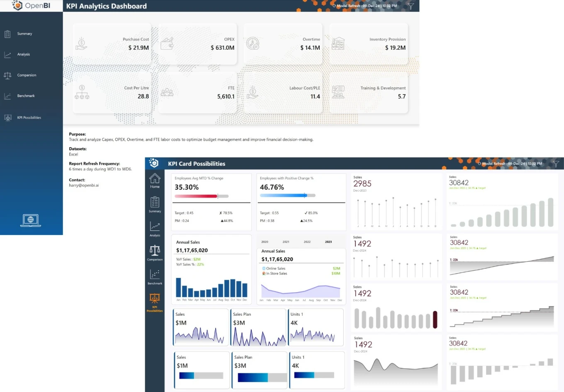Open Comparsion page with scales icon
Viewport: 564px width, 392px height.
point(26,75)
